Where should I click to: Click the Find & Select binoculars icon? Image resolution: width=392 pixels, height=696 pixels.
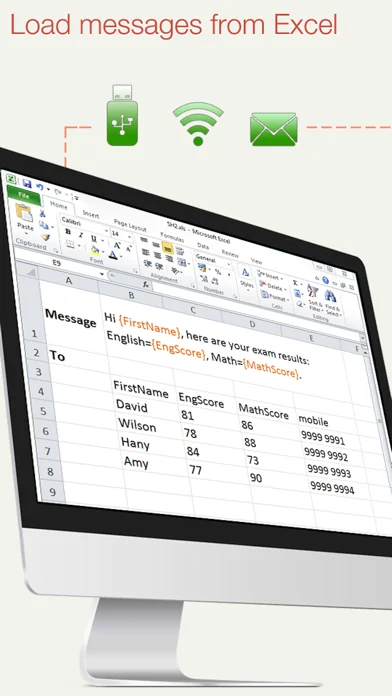coord(330,296)
